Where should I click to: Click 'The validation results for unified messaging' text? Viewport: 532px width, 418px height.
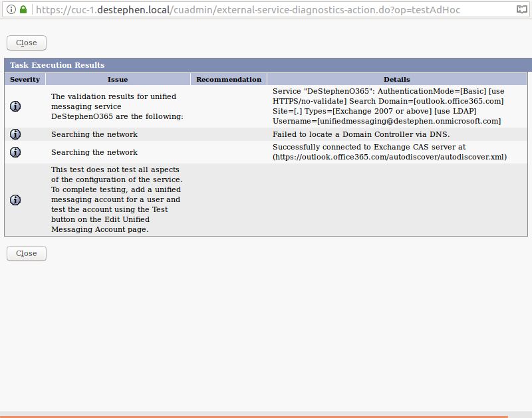(117, 106)
